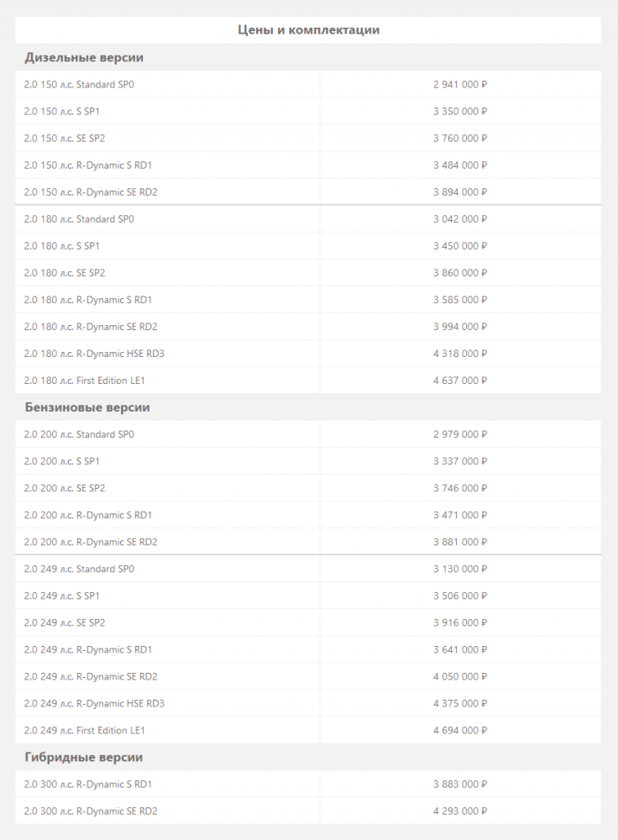
Task: Click the 4 637 000 ₽ price cell
Action: pyautogui.click(x=460, y=381)
